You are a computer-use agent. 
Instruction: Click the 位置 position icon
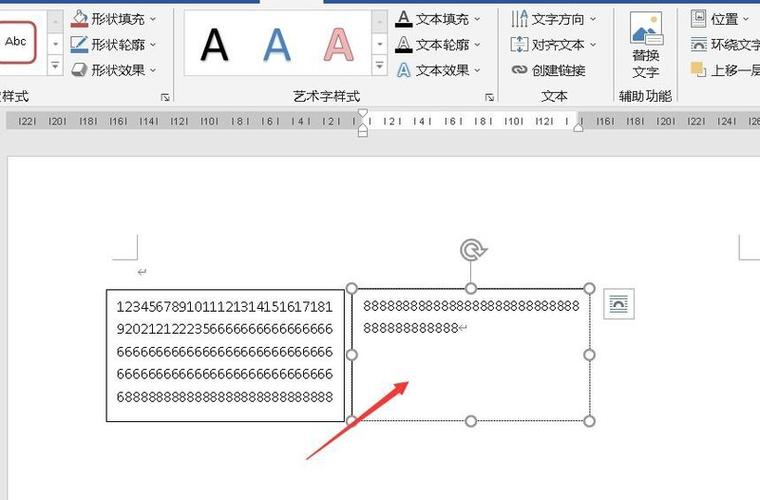[x=698, y=19]
